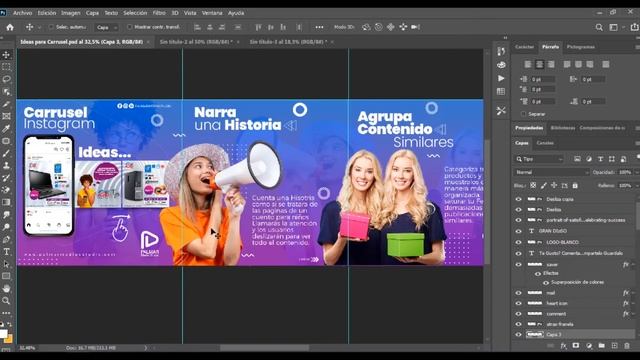Toggle Superposición de colores effect visibility
Viewport: 640px width, 360px height.
coord(546,282)
